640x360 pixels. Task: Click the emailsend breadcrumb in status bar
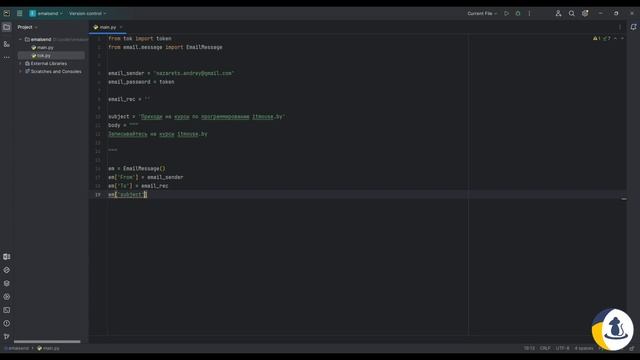(16, 348)
